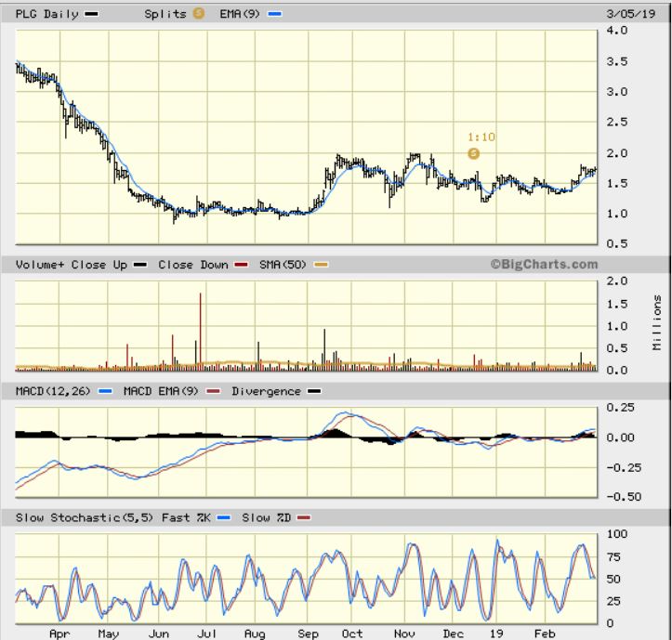Image resolution: width=672 pixels, height=640 pixels.
Task: Click the '75' stochastic axis value
Action: click(x=613, y=557)
